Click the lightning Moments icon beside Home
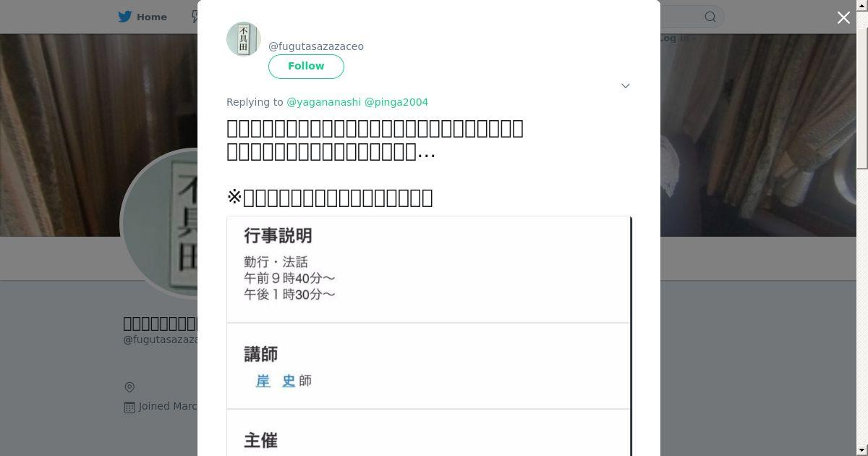The image size is (868, 456). pyautogui.click(x=194, y=17)
